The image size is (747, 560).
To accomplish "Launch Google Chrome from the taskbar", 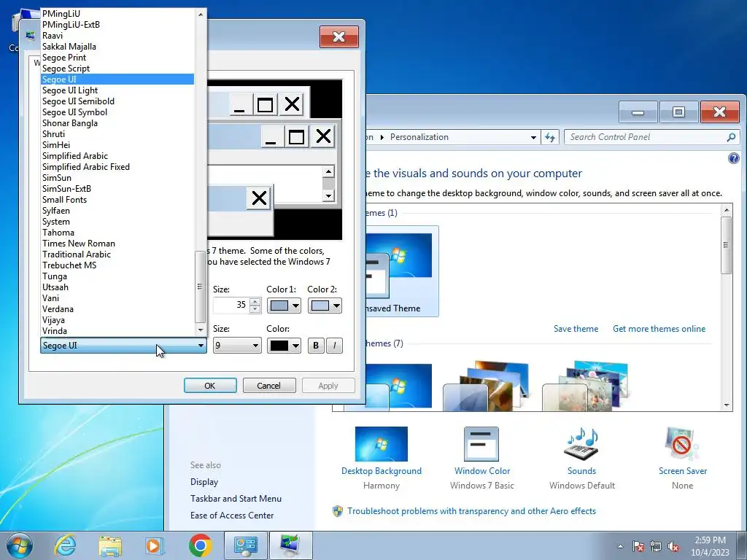I will tap(200, 545).
